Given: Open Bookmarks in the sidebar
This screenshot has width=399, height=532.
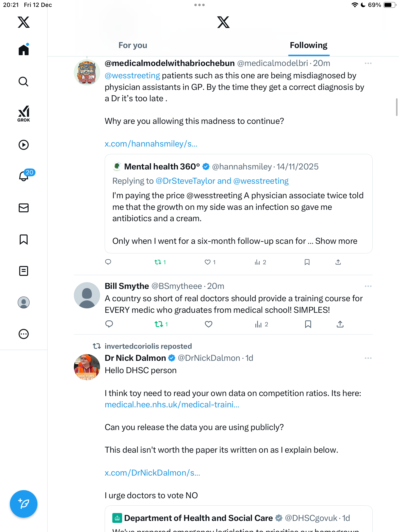Looking at the screenshot, I should 24,239.
